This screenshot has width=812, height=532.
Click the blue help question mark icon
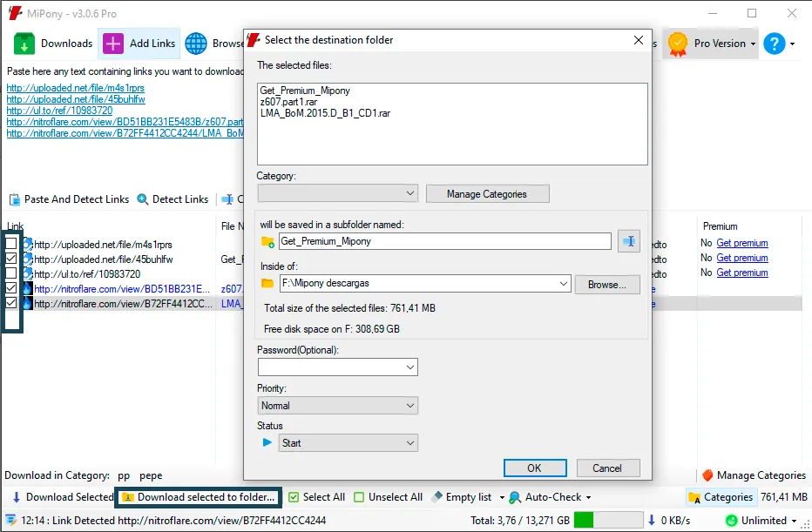pyautogui.click(x=775, y=44)
